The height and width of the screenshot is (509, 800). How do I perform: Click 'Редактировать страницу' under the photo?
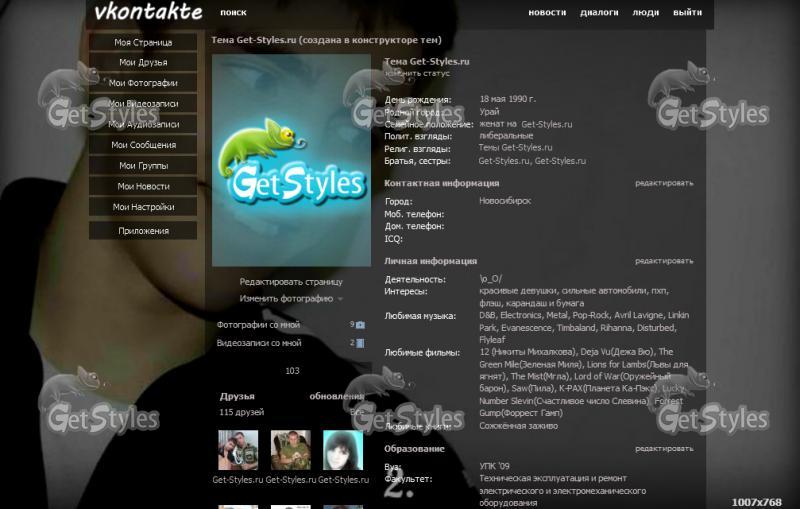[290, 282]
